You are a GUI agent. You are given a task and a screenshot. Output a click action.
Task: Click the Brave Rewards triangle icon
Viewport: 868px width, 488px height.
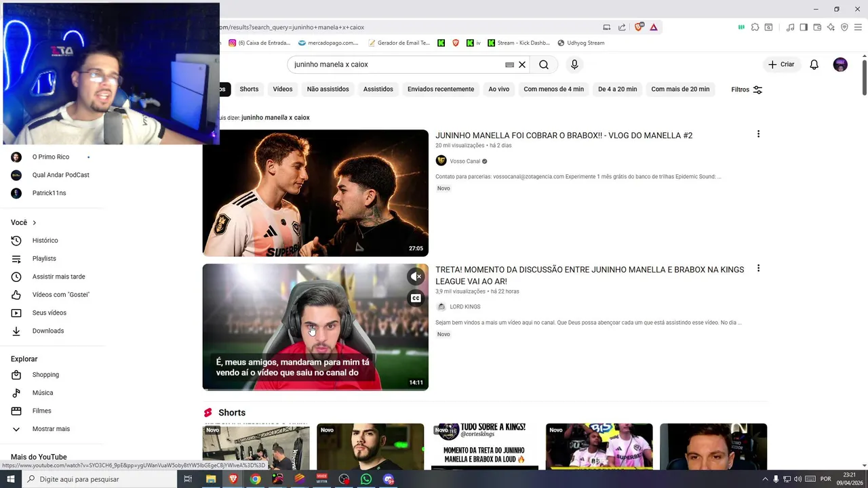pyautogui.click(x=654, y=27)
